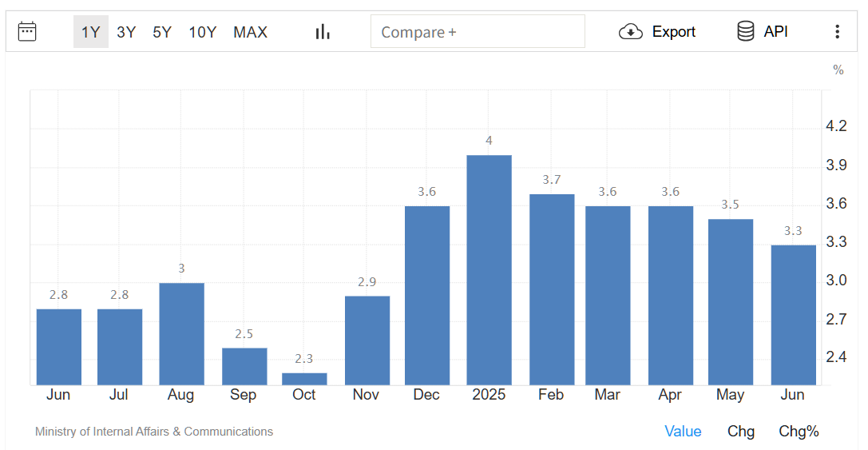Click the April bar showing 3.6
The image size is (868, 450).
coord(671,296)
